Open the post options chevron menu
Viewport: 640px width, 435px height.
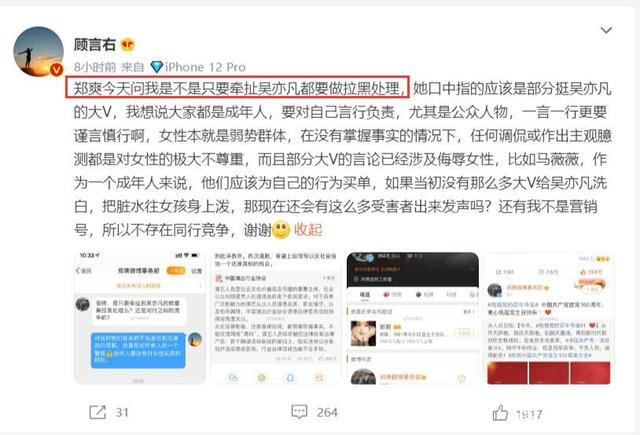pos(606,30)
